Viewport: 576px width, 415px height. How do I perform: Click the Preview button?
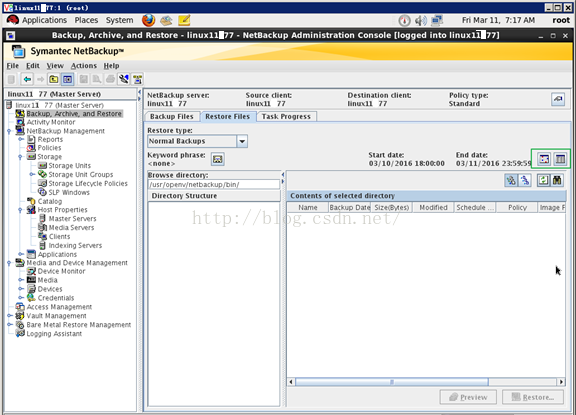tap(468, 397)
